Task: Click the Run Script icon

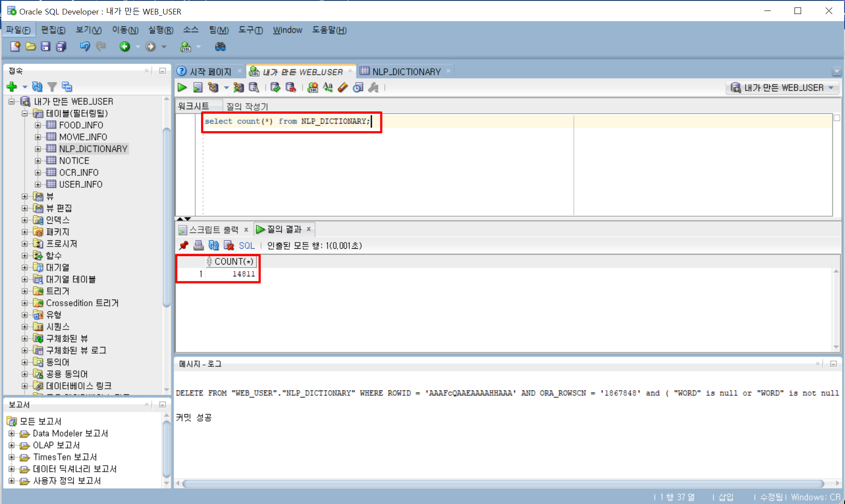Action: coord(198,88)
